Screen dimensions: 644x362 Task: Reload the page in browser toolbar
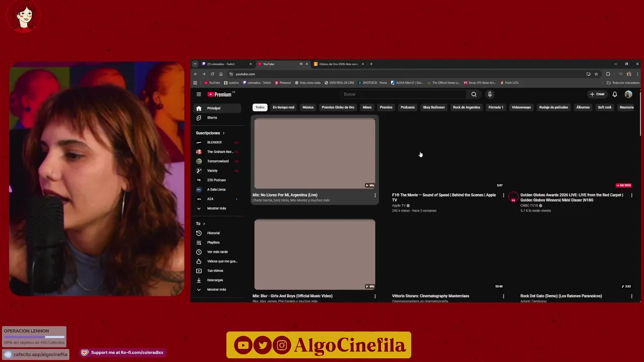[x=212, y=74]
